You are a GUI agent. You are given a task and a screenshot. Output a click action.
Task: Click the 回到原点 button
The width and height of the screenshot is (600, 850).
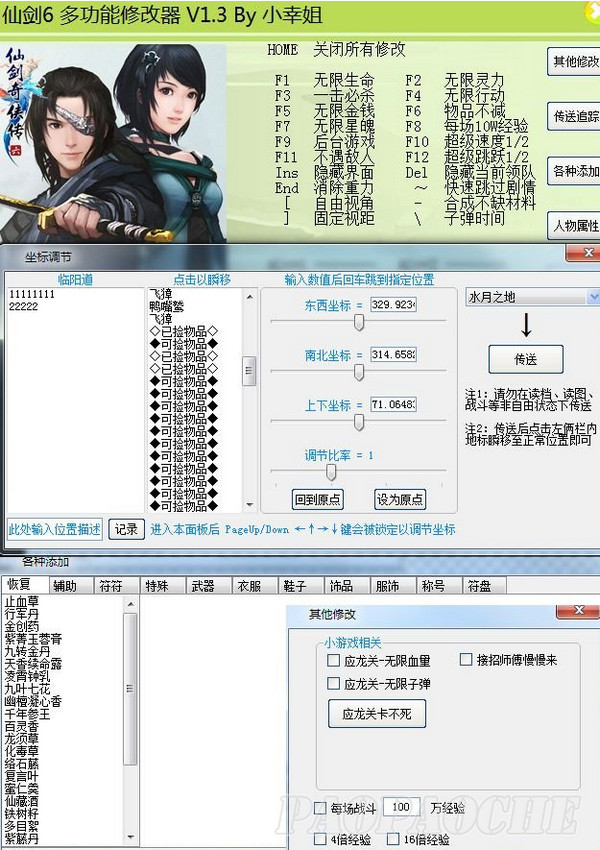pos(318,499)
